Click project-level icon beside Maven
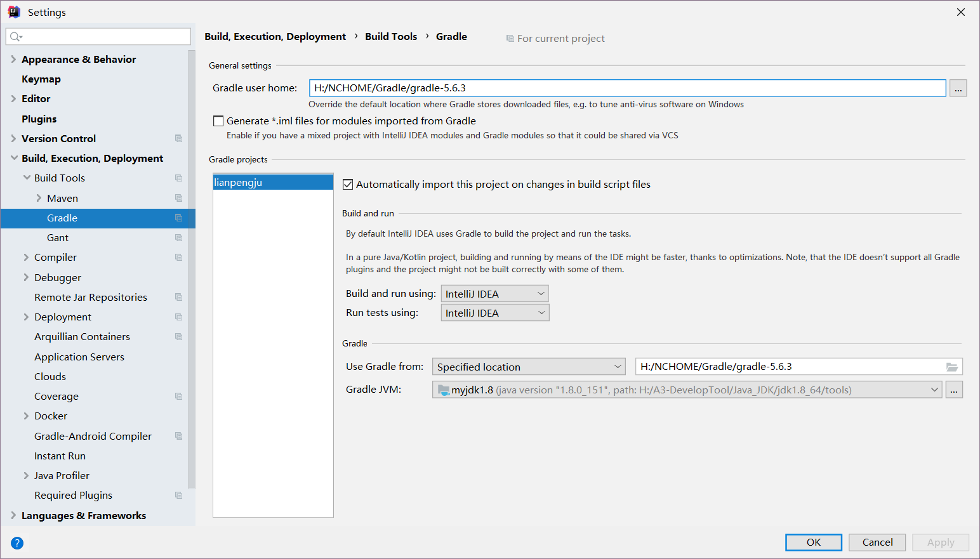 pyautogui.click(x=179, y=198)
